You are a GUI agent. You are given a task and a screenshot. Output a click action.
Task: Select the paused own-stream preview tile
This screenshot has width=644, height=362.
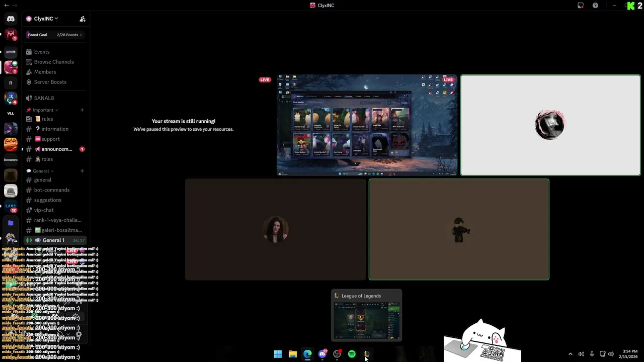click(x=184, y=125)
